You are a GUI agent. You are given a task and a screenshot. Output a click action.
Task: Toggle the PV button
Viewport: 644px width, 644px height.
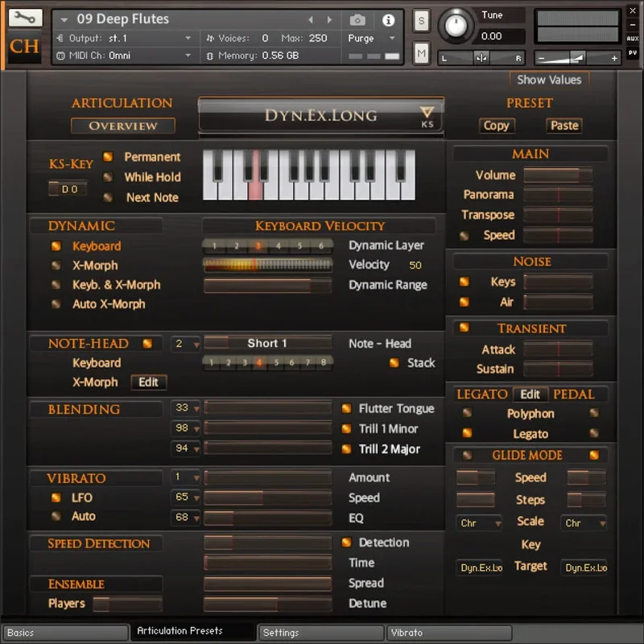click(x=633, y=53)
